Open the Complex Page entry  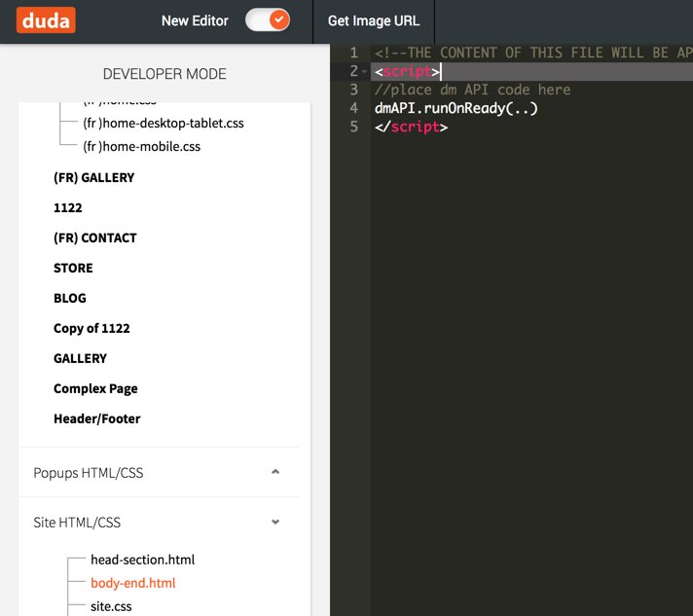point(95,389)
